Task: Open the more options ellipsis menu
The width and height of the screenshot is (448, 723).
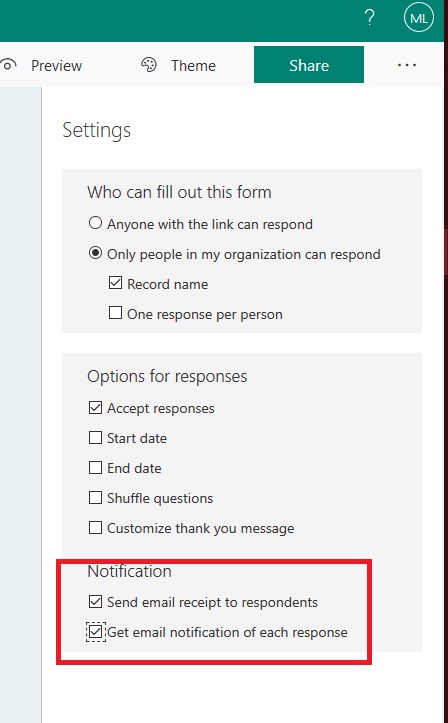Action: tap(407, 65)
